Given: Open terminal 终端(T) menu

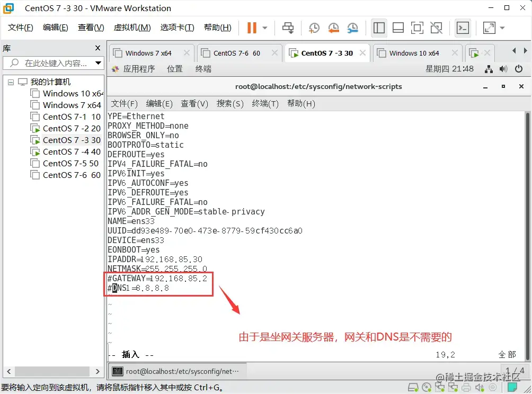Looking at the screenshot, I should tap(265, 103).
